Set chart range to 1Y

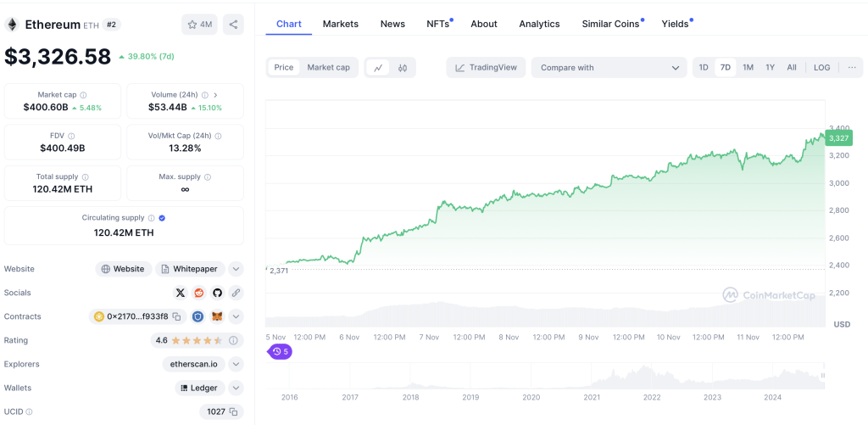tap(770, 68)
